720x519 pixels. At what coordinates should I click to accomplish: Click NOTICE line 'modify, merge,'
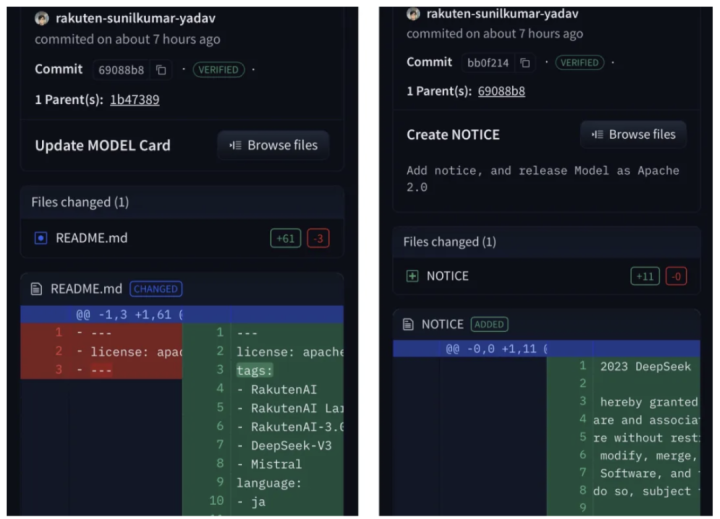point(649,456)
